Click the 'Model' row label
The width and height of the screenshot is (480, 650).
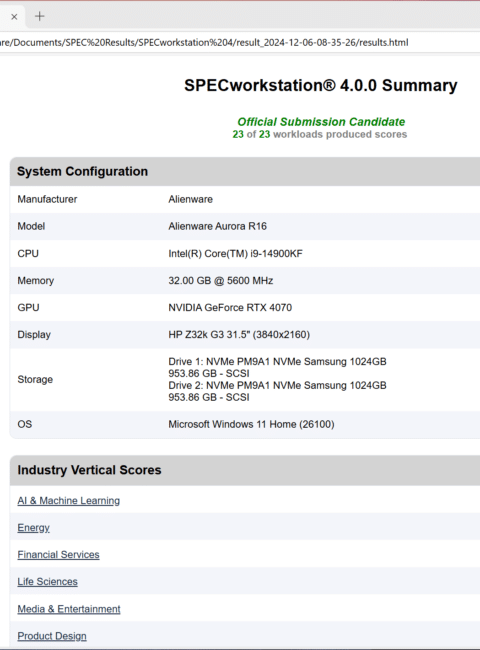[x=31, y=226]
